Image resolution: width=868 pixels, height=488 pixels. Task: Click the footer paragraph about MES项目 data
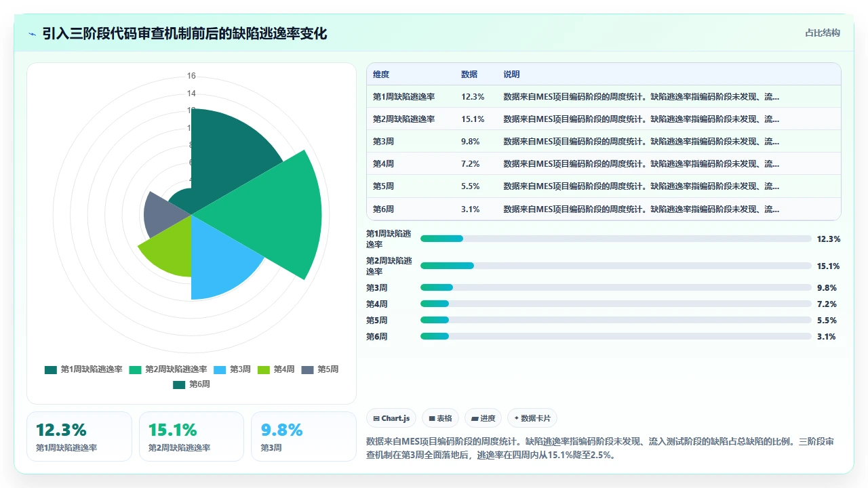[x=600, y=448]
